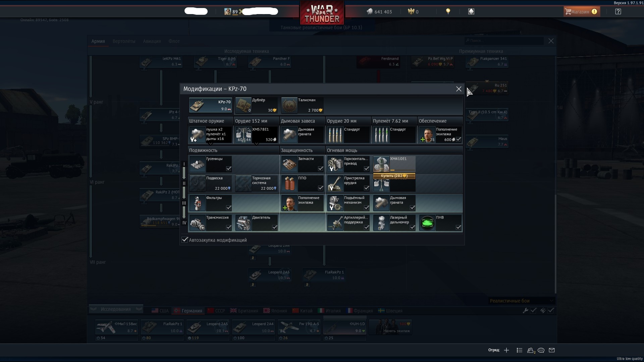Toggle checkbox on Пополнение экипажа 600 item
This screenshot has width=644, height=362.
(x=459, y=139)
